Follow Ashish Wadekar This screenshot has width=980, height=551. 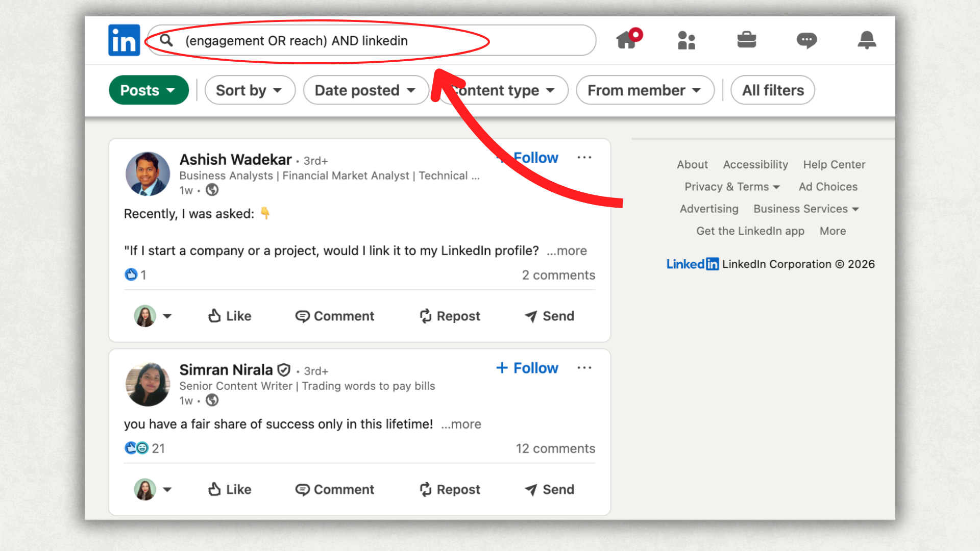528,158
